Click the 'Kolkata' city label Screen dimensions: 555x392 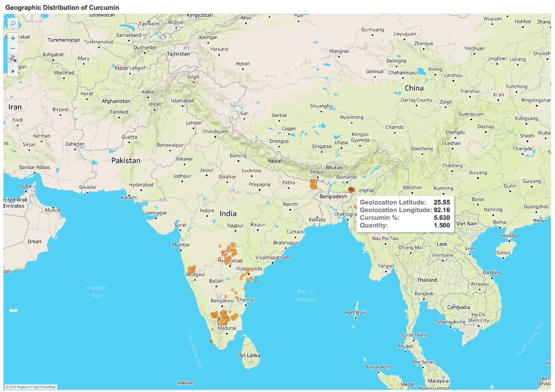click(317, 220)
